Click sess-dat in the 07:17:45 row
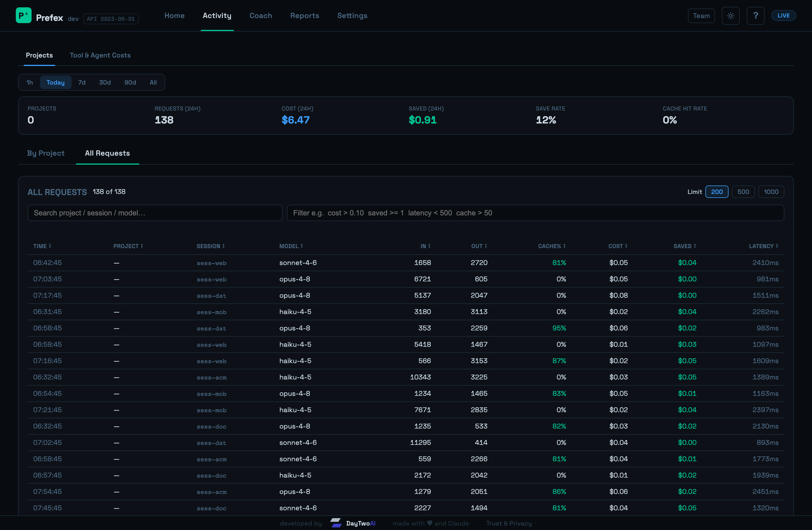Screen dimensions: 812x530 point(211,296)
